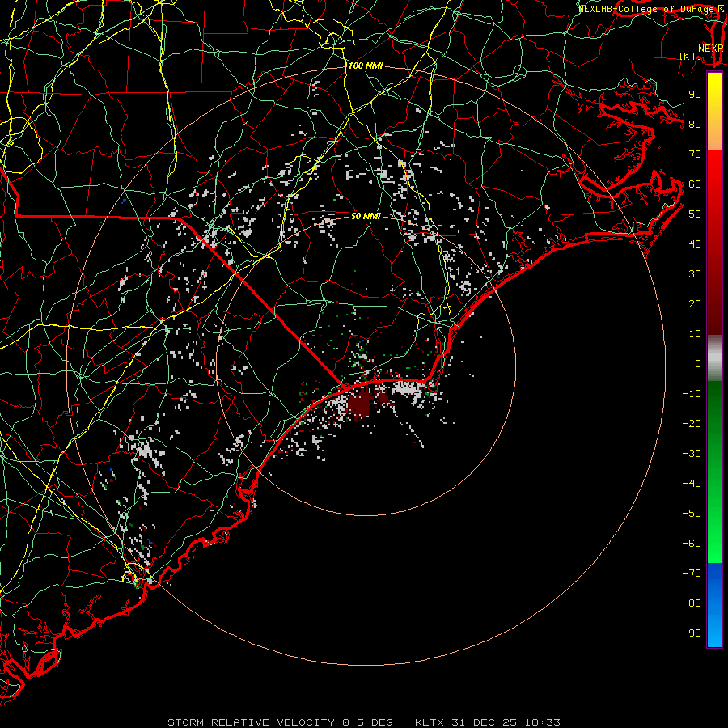Viewport: 728px width, 728px height.
Task: Click the -40 value on velocity scale
Action: pyautogui.click(x=692, y=484)
